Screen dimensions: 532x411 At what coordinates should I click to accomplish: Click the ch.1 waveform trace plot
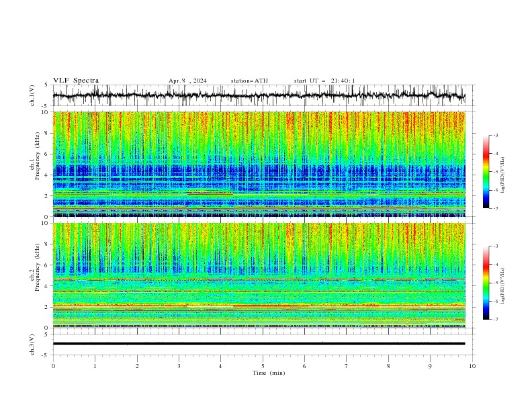[x=259, y=95]
